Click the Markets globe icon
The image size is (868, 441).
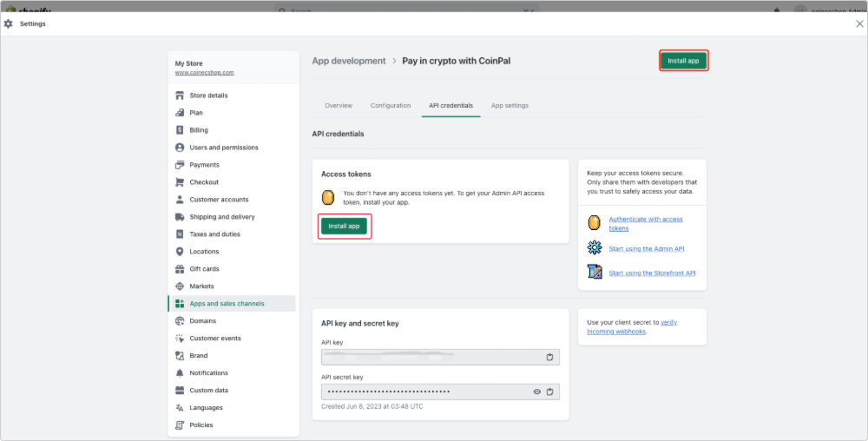point(180,286)
